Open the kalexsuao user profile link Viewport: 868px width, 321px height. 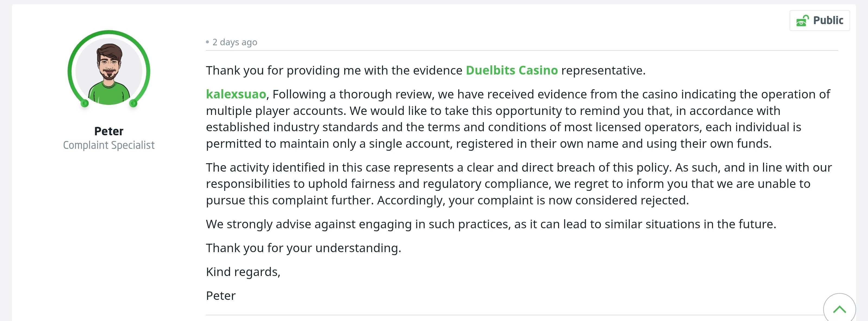[236, 94]
